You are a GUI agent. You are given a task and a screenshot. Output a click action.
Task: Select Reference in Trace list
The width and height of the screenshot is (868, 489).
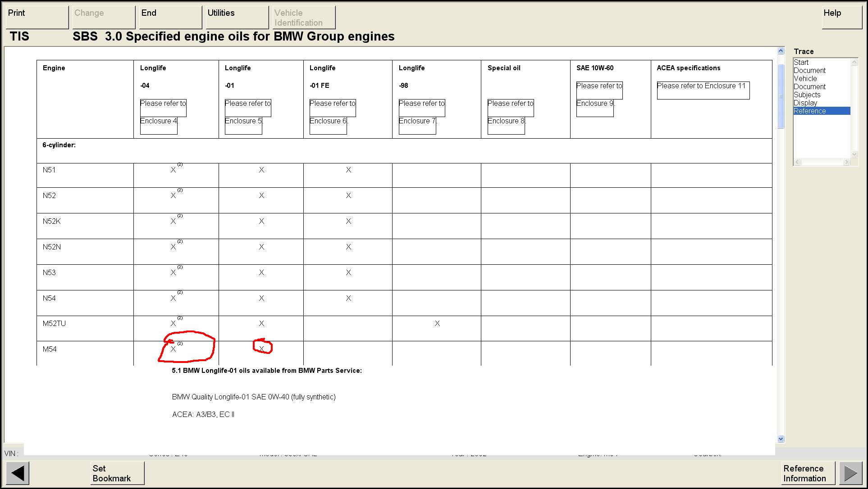[x=810, y=111]
